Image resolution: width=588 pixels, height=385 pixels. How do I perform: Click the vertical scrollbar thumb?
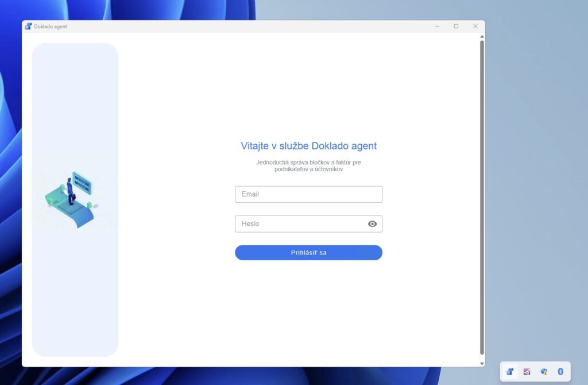pyautogui.click(x=482, y=197)
